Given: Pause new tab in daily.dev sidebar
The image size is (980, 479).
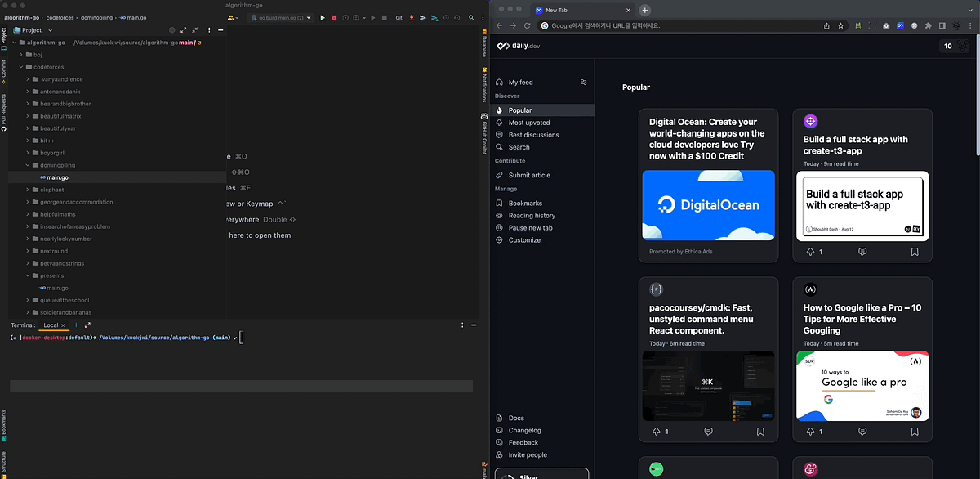Looking at the screenshot, I should tap(532, 227).
